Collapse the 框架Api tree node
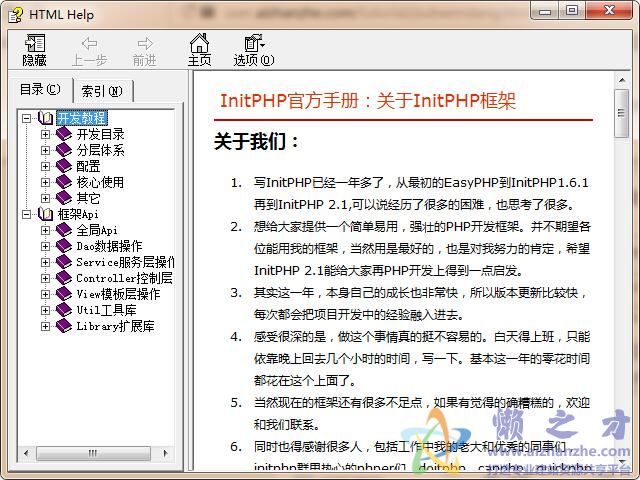This screenshot has height=480, width=640. [27, 214]
